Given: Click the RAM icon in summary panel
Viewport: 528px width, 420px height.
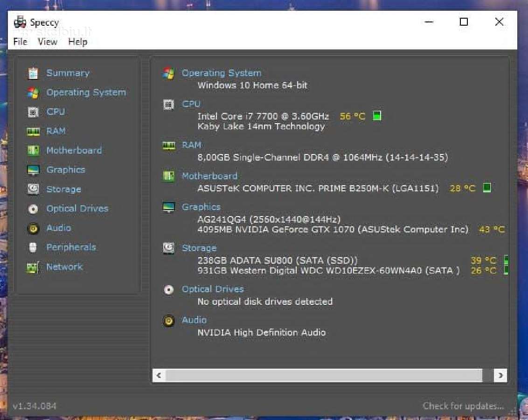Looking at the screenshot, I should click(169, 146).
